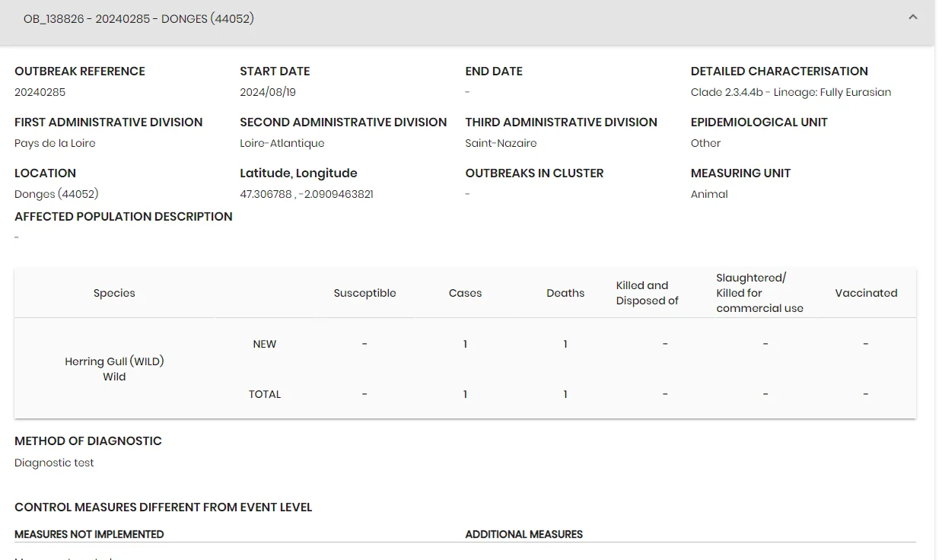Collapse the OB_138826 outbreak panel chevron
This screenshot has height=560, width=942.
pos(913,17)
